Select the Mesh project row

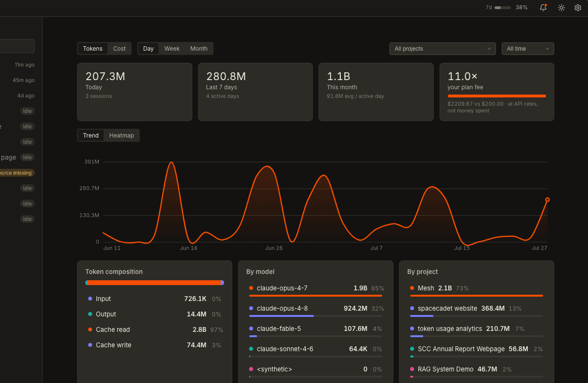(x=477, y=291)
